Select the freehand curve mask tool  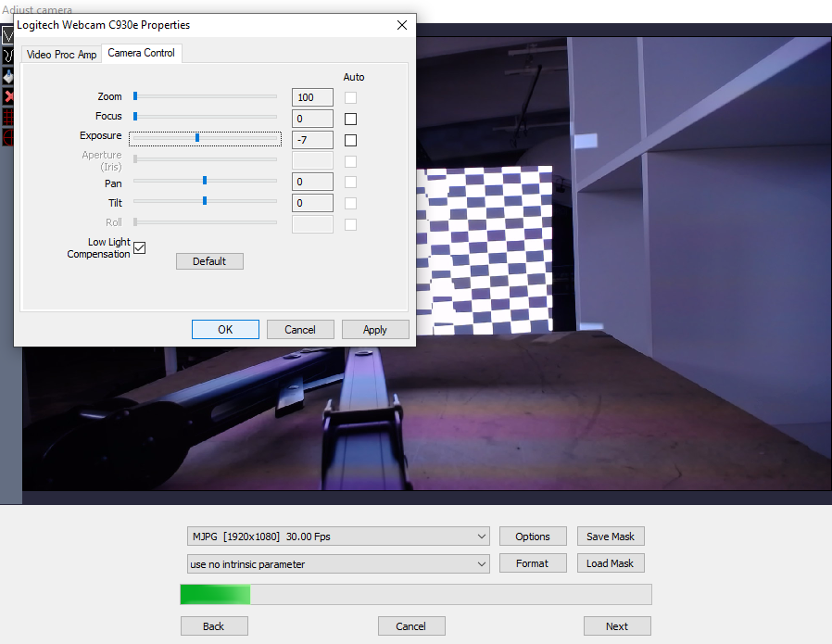[x=7, y=57]
